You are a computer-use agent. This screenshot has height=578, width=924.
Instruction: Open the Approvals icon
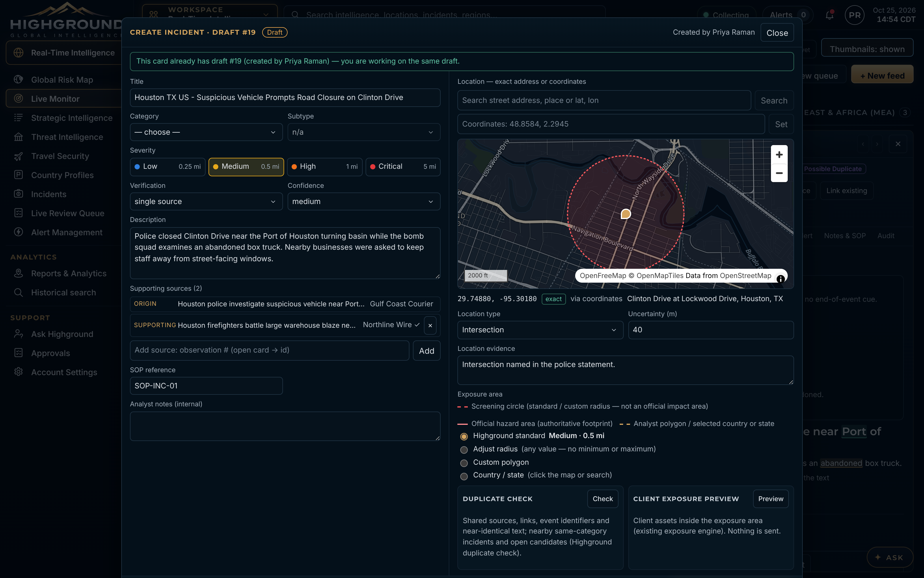tap(18, 353)
